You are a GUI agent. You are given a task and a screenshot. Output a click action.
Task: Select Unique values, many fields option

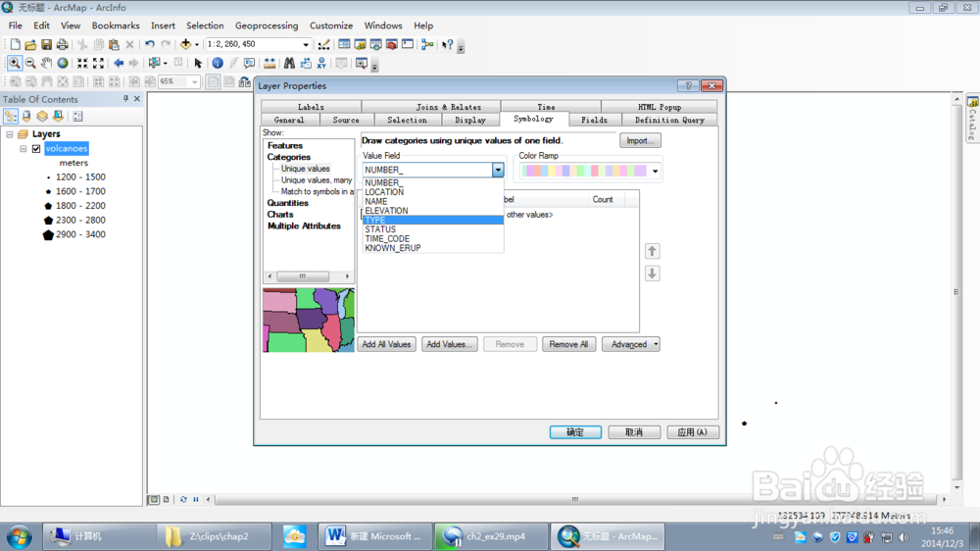pos(317,180)
